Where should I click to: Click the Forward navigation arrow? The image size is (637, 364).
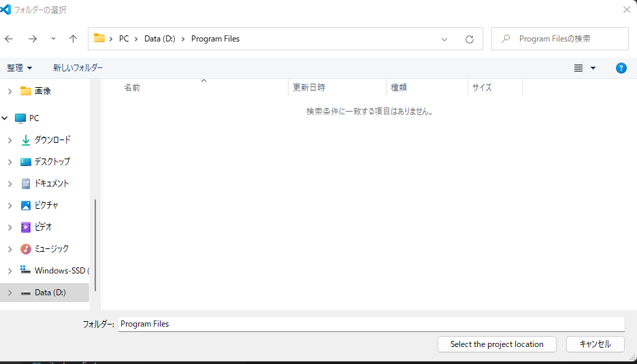(32, 39)
